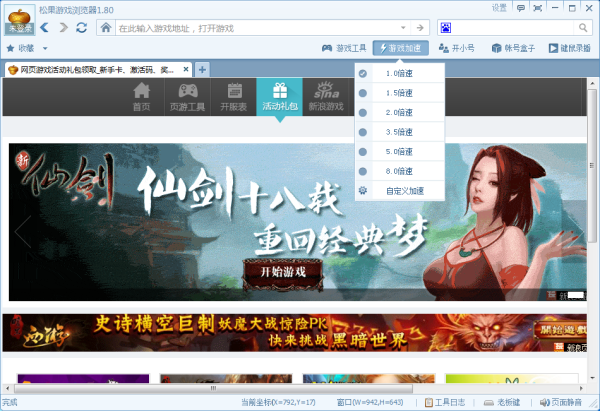Open 开服表 calendar icon
Image resolution: width=600 pixels, height=411 pixels.
(x=234, y=97)
